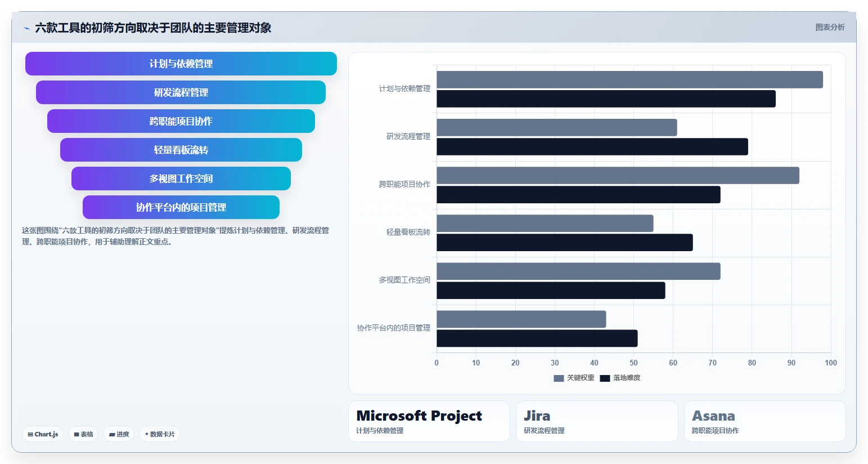Open the Jira data card

tap(597, 421)
